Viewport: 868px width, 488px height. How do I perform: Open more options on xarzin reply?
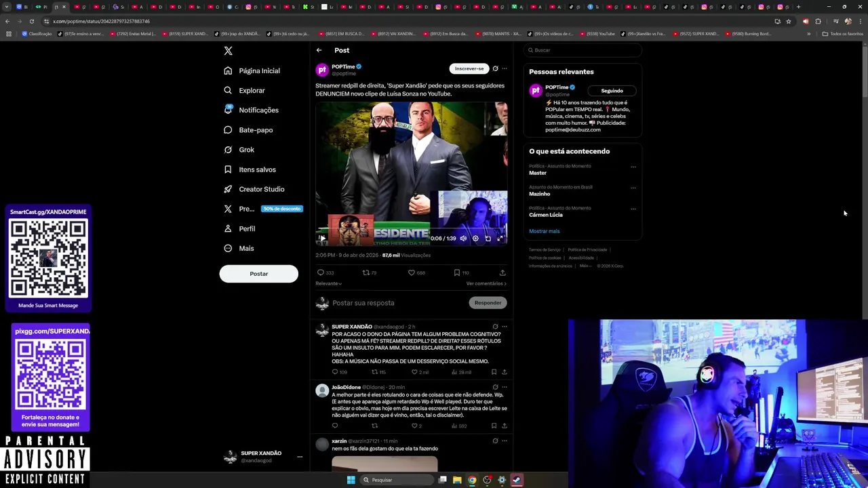504,441
